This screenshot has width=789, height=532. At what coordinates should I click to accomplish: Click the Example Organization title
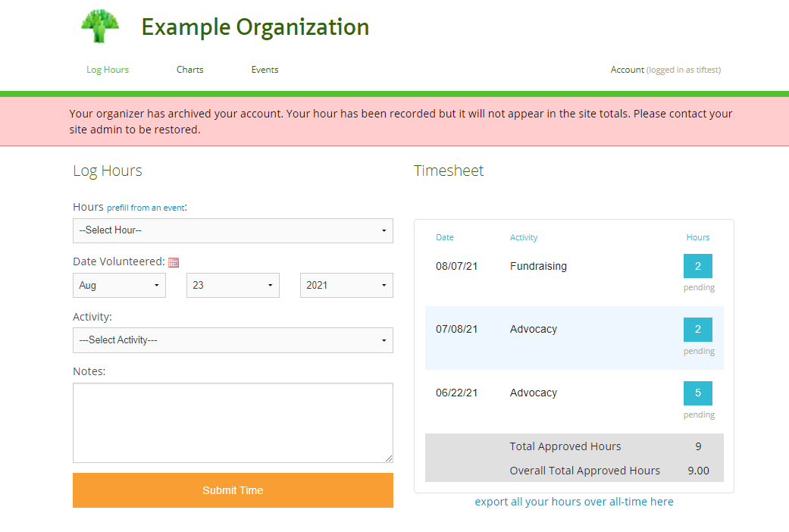coord(255,27)
